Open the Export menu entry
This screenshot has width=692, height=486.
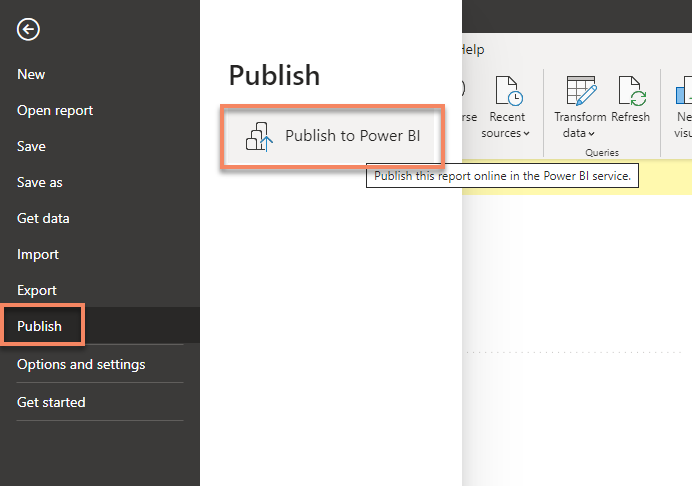tap(37, 290)
